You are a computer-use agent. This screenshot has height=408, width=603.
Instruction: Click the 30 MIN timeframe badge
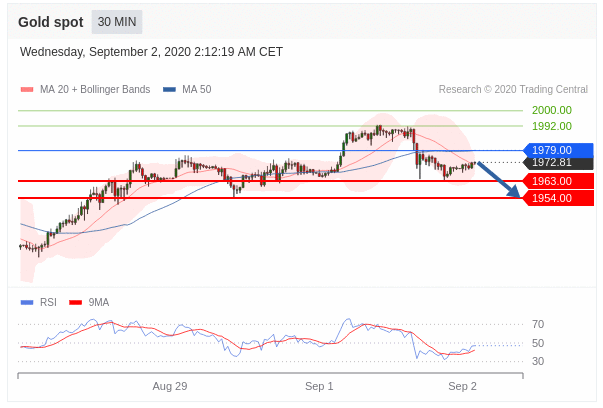point(117,22)
